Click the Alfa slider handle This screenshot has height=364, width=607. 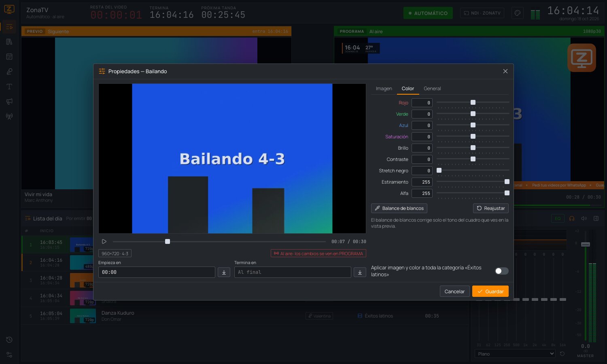point(507,193)
